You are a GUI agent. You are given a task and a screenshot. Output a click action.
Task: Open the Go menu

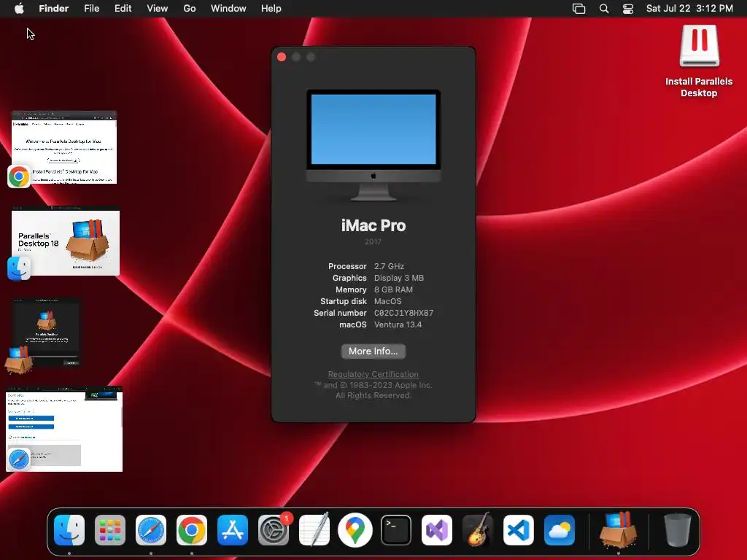click(190, 9)
